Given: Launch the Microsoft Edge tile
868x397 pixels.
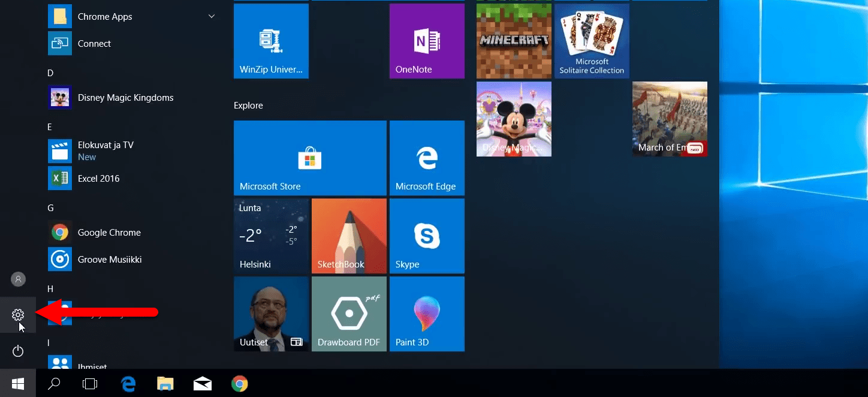Looking at the screenshot, I should tap(427, 158).
